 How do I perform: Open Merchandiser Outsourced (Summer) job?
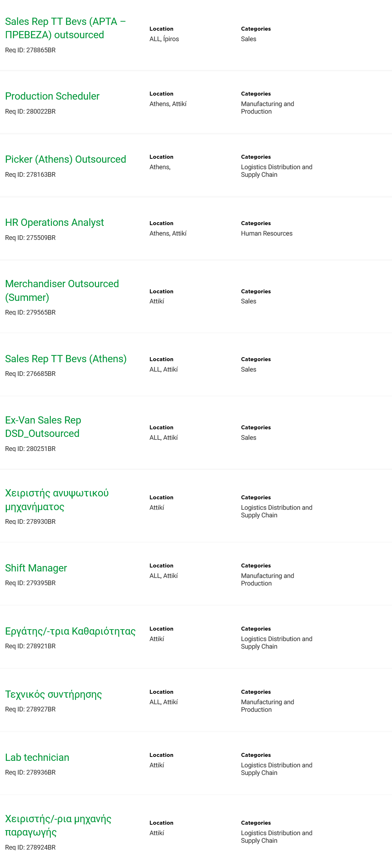pyautogui.click(x=62, y=290)
